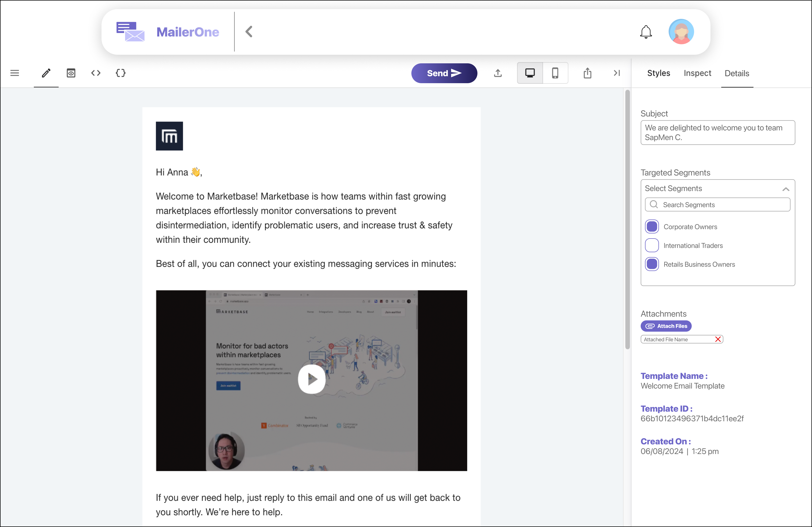Viewport: 812px width, 527px height.
Task: Check the International Traders segment
Action: click(x=652, y=246)
